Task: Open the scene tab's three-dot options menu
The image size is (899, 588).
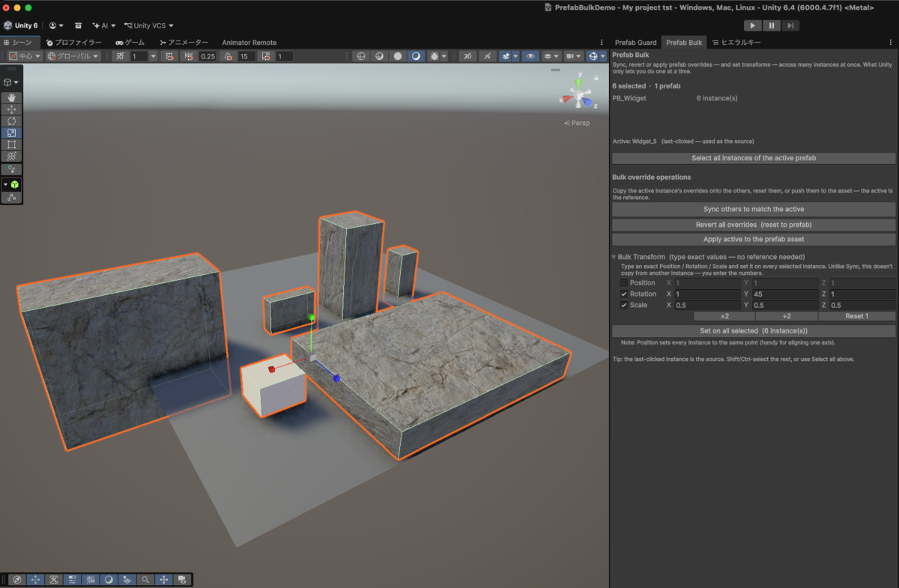Action: tap(602, 43)
